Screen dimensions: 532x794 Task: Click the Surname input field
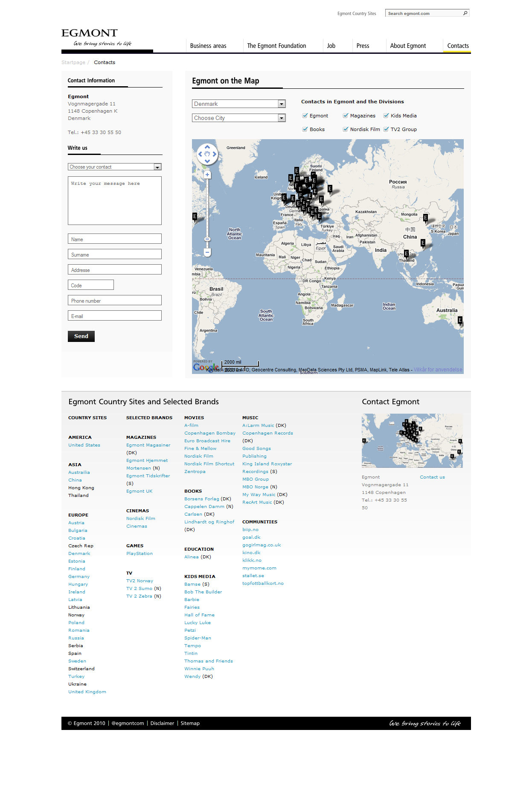[x=115, y=254]
